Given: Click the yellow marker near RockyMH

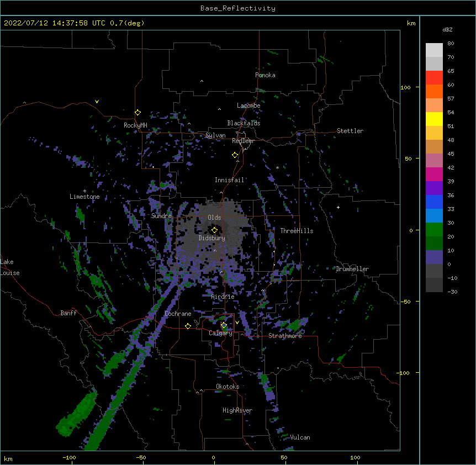Looking at the screenshot, I should pos(137,113).
